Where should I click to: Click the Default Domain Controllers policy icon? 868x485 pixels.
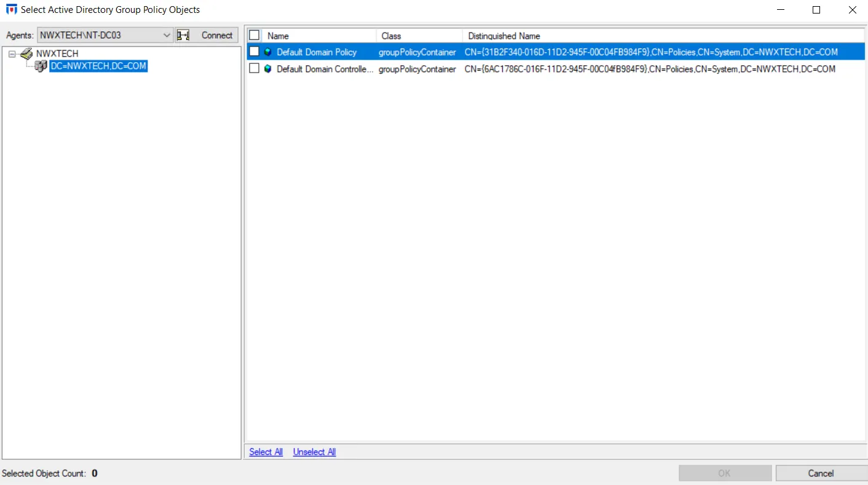coord(268,69)
